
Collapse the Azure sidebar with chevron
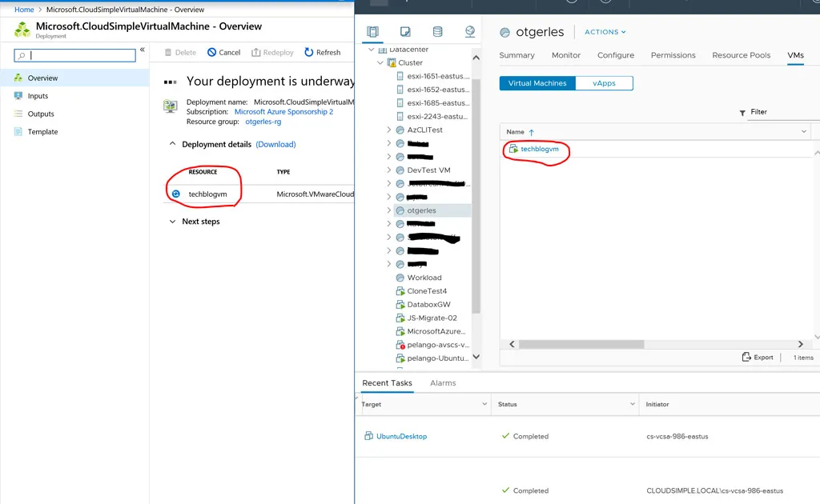143,50
